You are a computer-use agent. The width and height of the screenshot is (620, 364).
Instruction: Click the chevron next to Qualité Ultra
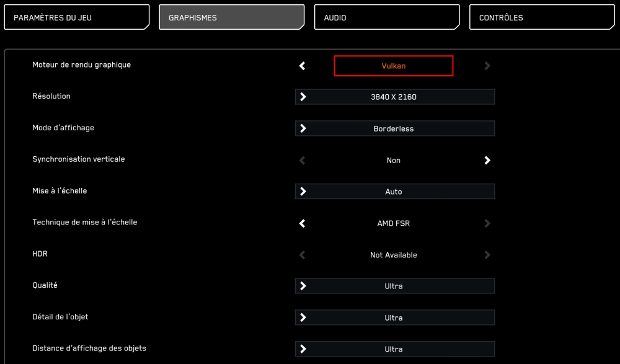[303, 285]
